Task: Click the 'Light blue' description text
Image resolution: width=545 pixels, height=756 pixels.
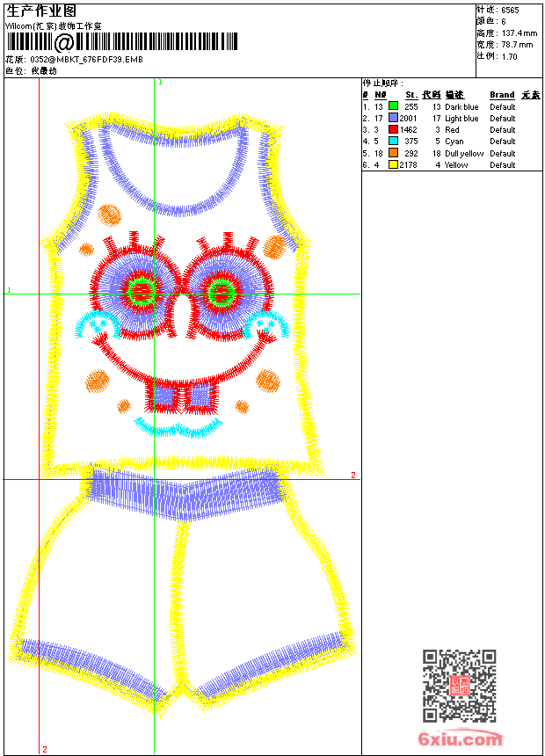Action: [x=461, y=119]
